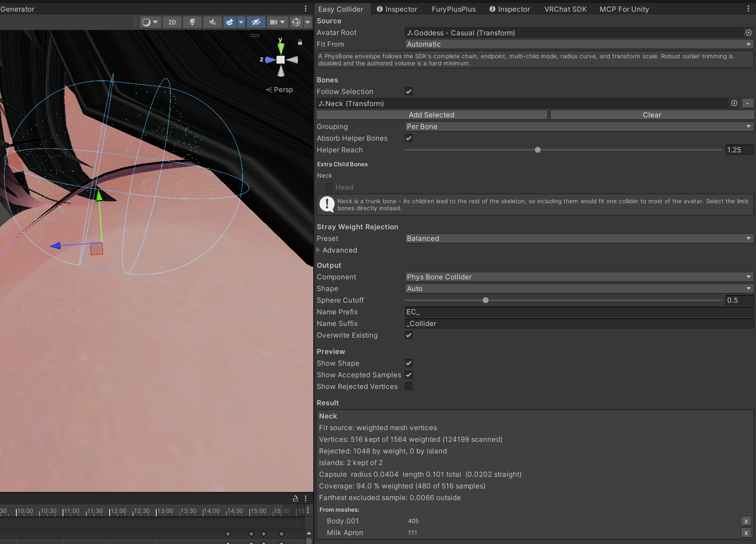Open the Component dropdown
The image size is (756, 544).
(579, 277)
